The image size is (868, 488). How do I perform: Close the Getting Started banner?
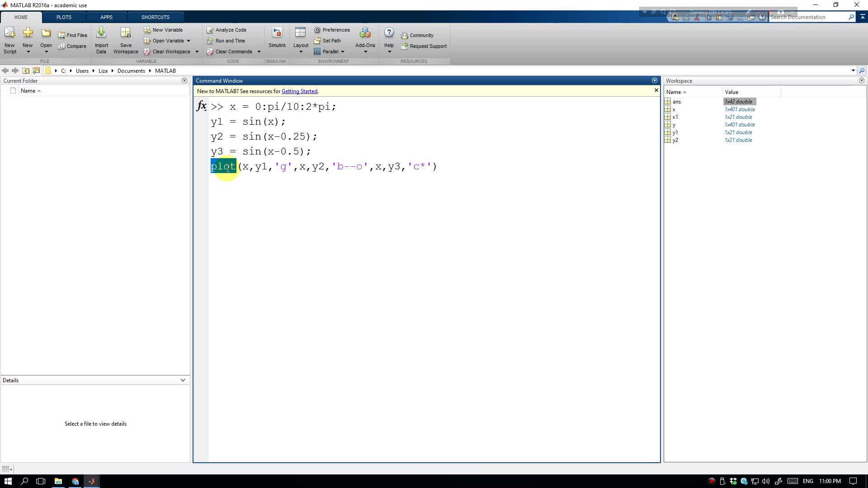[x=656, y=90]
